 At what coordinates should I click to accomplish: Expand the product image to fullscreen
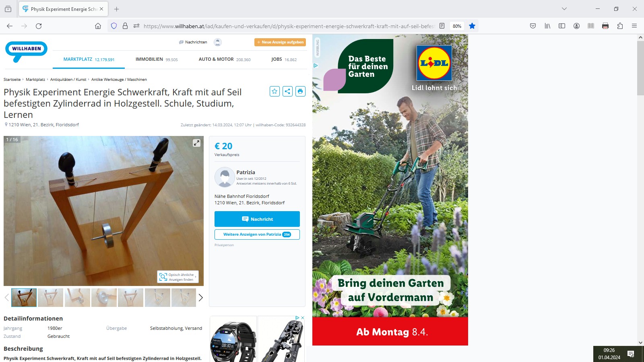click(x=196, y=143)
